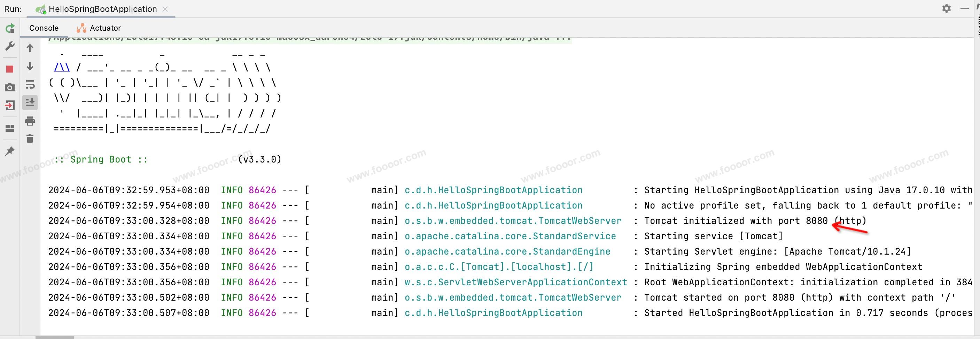980x339 pixels.
Task: Clear all console output with the trash icon
Action: tap(30, 139)
